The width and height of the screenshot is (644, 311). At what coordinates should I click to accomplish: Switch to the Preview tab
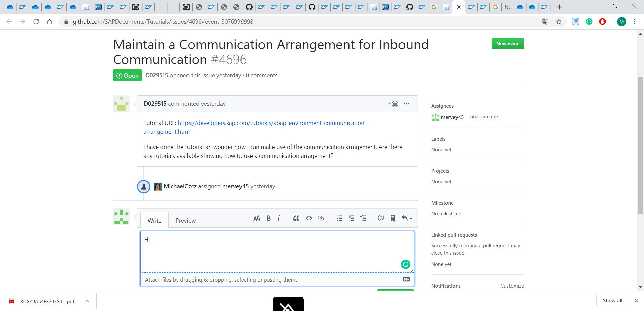point(185,220)
